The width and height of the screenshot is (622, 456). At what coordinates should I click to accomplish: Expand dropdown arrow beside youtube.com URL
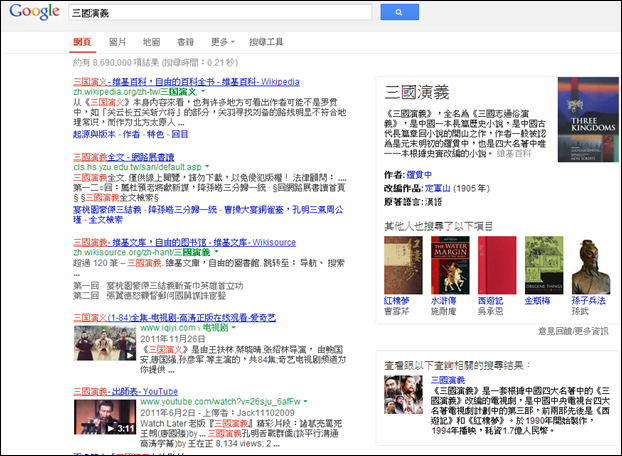pyautogui.click(x=305, y=401)
